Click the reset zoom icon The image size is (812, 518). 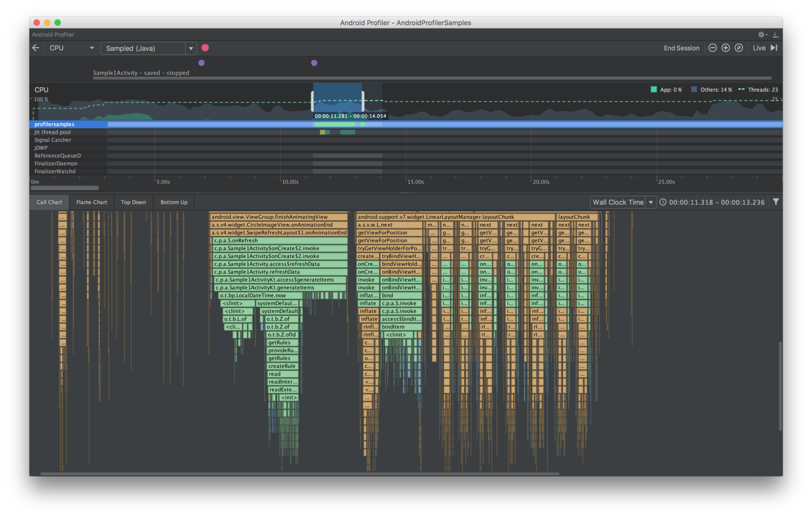coord(739,48)
